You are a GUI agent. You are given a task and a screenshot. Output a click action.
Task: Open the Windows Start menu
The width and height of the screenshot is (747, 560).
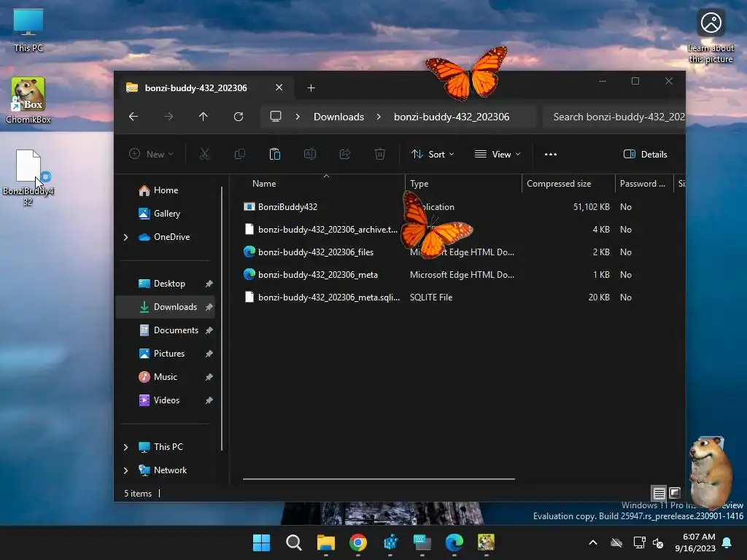point(261,542)
